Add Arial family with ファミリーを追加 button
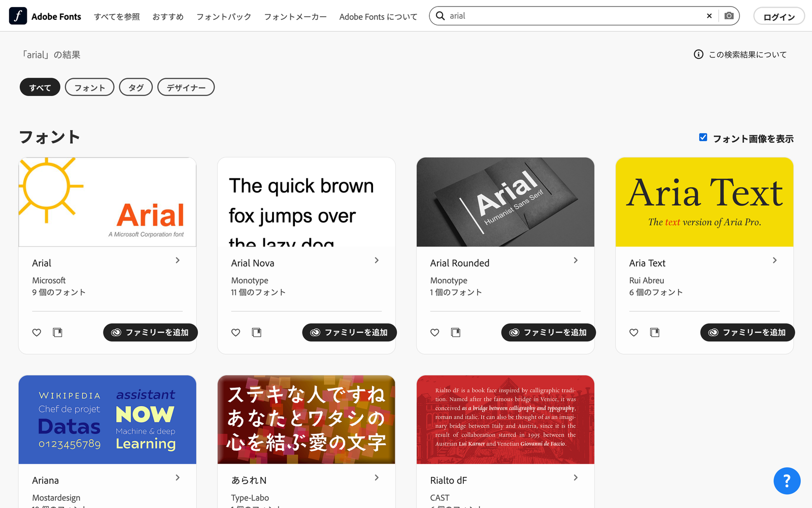 pyautogui.click(x=150, y=332)
